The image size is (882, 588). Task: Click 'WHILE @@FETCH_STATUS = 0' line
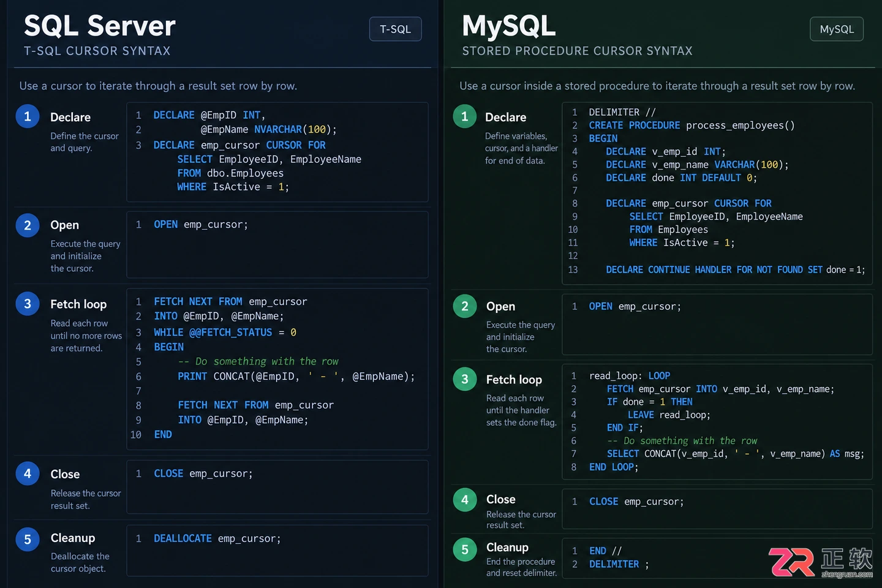(x=225, y=333)
